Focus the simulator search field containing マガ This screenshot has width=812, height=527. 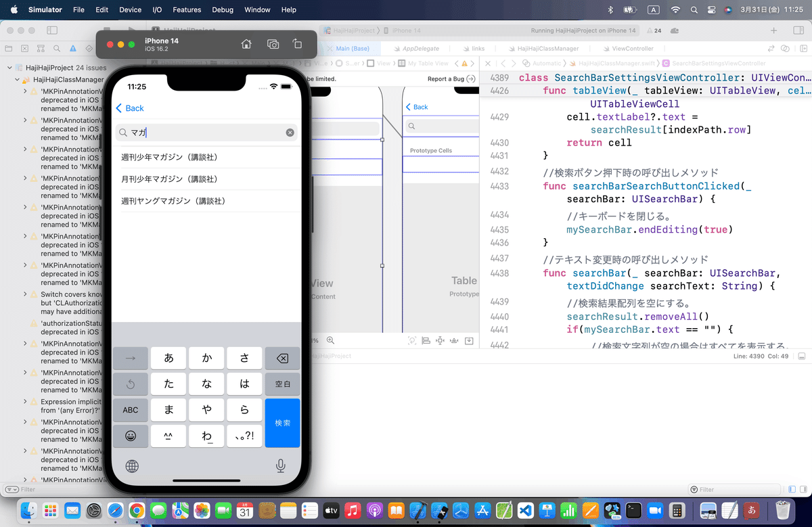(206, 133)
